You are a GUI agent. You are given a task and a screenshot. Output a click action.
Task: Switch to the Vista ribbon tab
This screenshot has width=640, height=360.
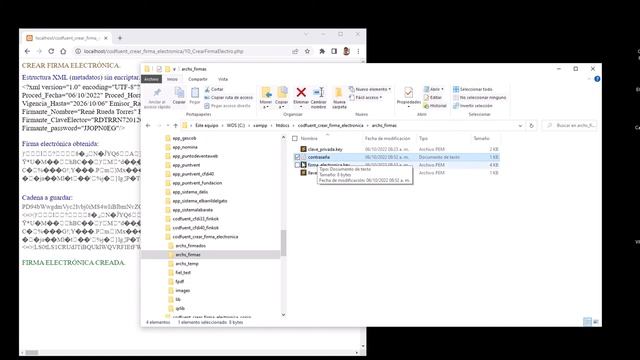point(223,79)
